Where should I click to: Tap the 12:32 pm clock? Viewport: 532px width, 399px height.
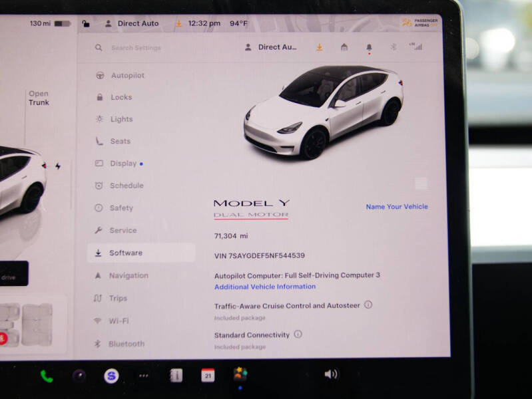pyautogui.click(x=204, y=23)
